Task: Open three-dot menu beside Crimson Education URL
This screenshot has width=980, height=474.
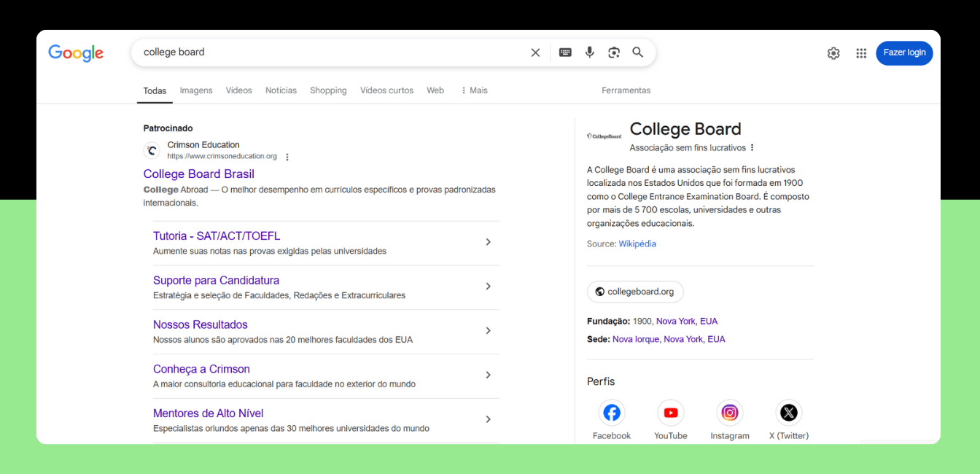Action: (287, 157)
